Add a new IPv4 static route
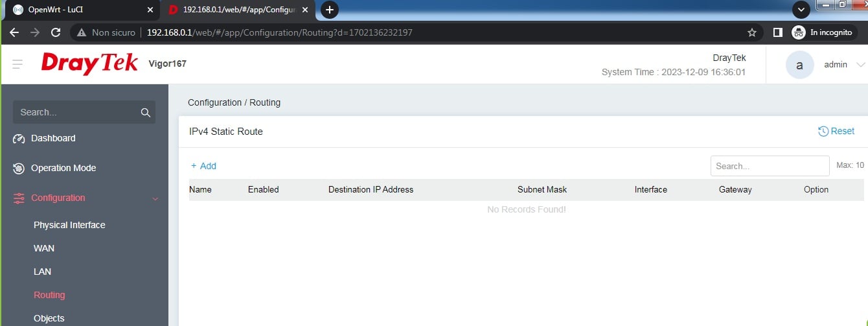Screen dimensions: 868x326 (x=203, y=166)
